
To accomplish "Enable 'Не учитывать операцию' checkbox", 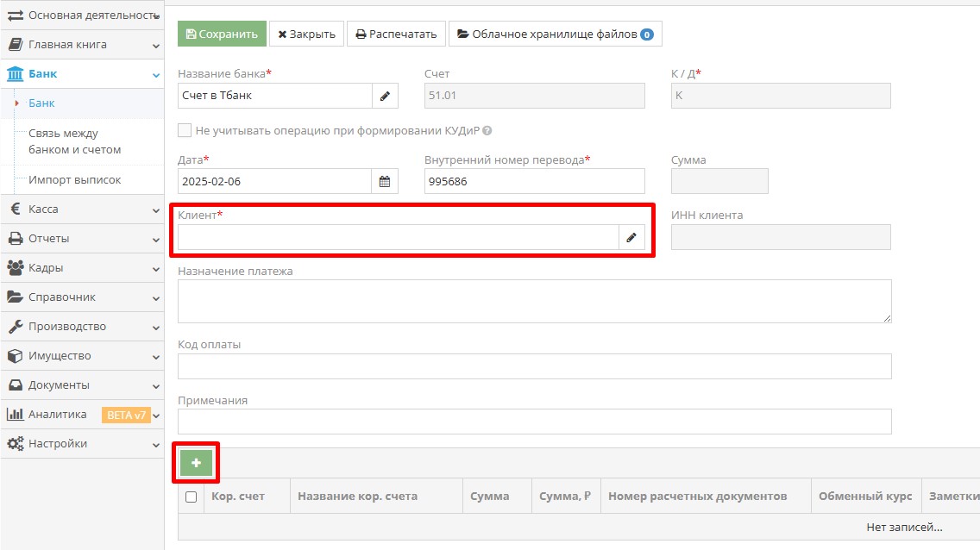I will click(x=185, y=131).
